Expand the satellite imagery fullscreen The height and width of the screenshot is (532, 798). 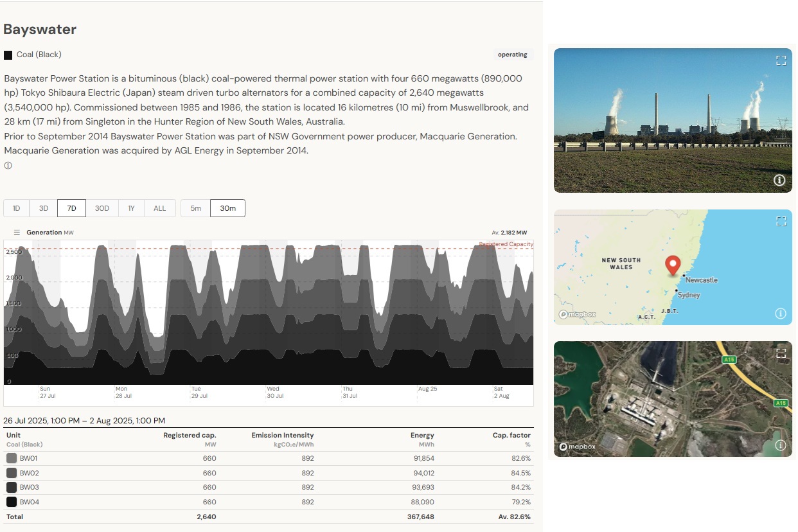(781, 353)
